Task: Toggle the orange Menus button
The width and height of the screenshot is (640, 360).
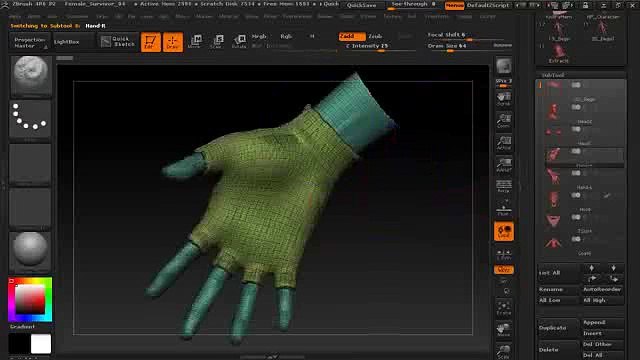Action: coord(454,5)
